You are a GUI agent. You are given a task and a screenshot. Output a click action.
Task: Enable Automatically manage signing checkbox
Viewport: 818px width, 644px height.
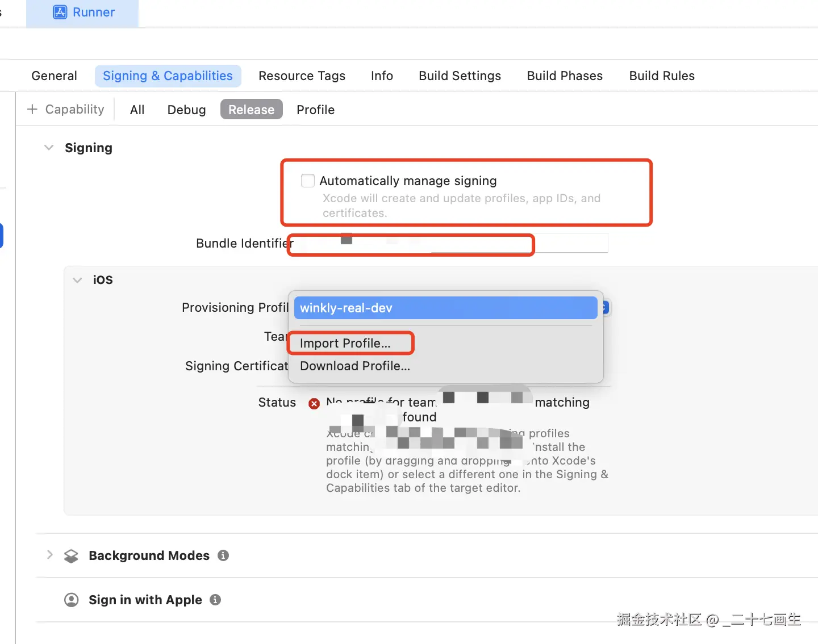pyautogui.click(x=308, y=181)
